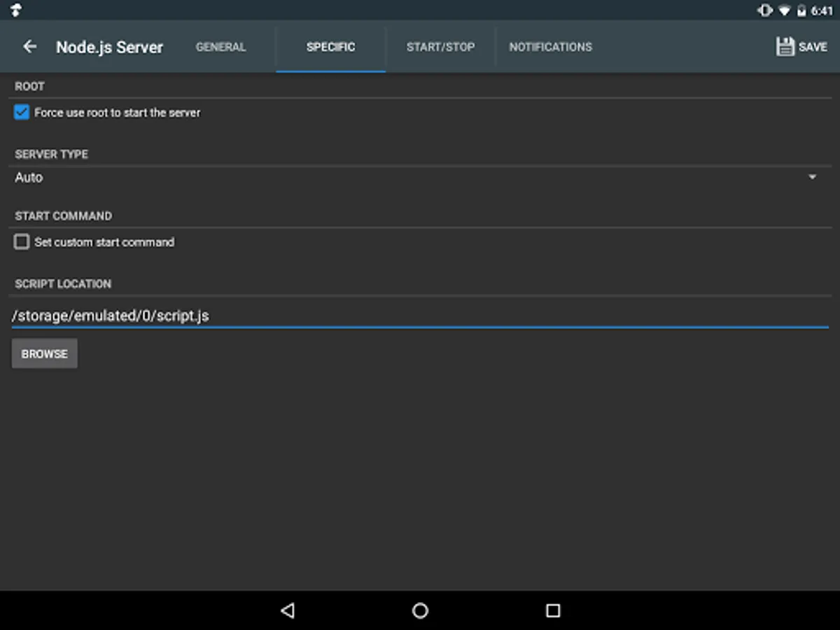This screenshot has height=630, width=840.
Task: Expand the Server Type dropdown arrow
Action: point(813,177)
